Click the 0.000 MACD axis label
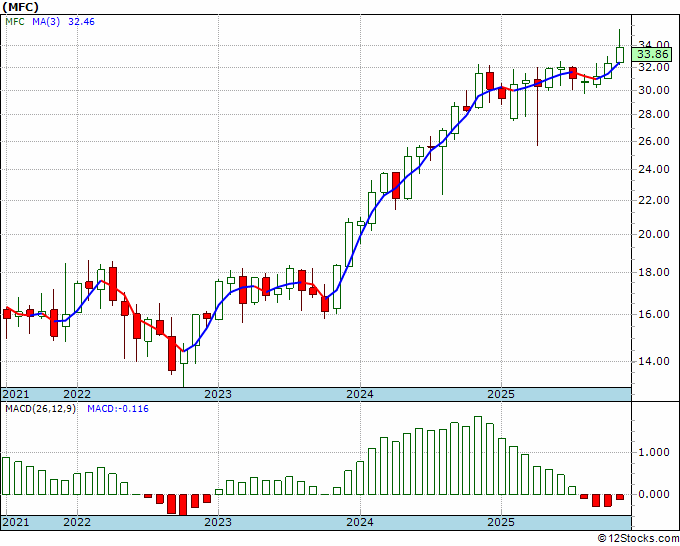The image size is (680, 546). (654, 494)
